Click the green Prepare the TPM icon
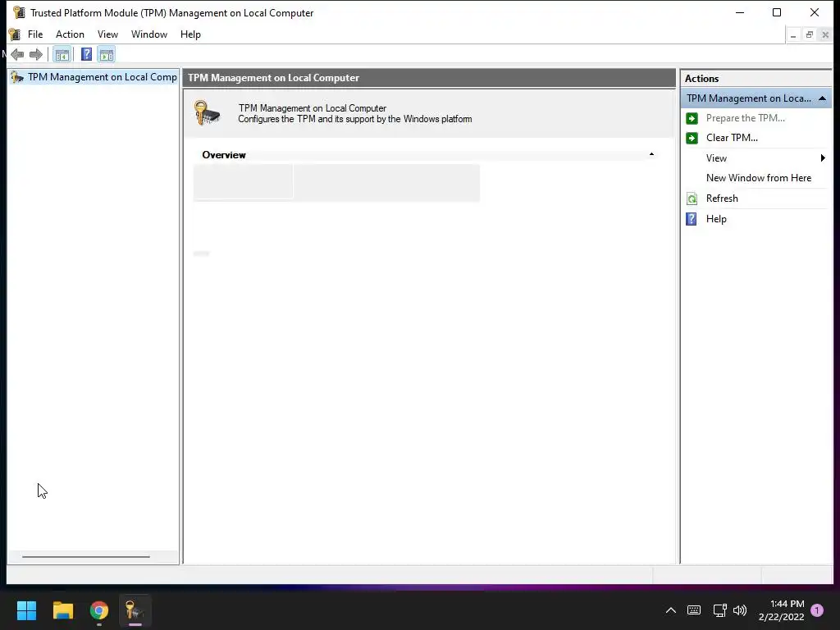Screen dimensions: 840x630 [692, 118]
